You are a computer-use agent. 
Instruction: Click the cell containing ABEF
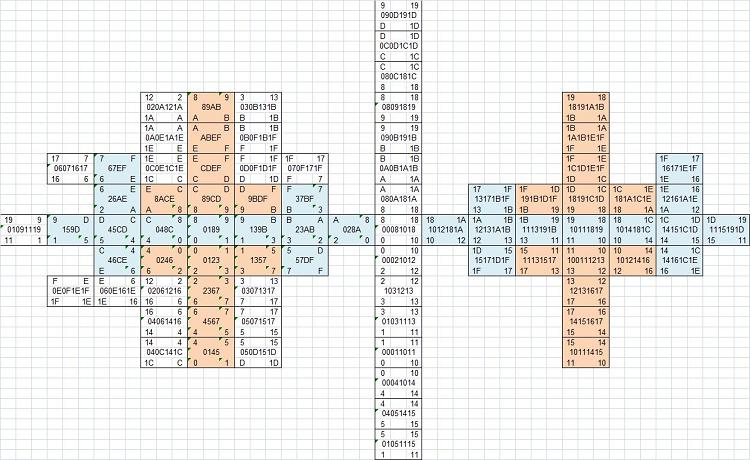[x=211, y=138]
